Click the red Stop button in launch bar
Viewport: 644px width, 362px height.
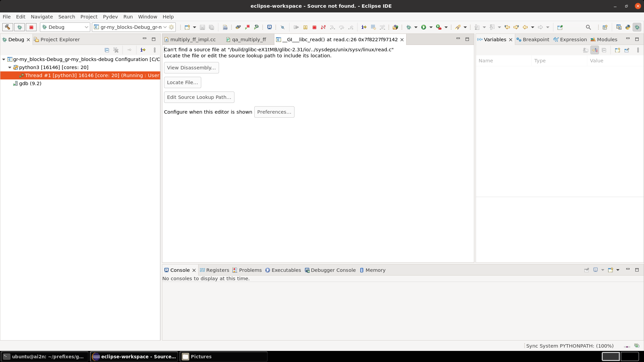pyautogui.click(x=31, y=27)
